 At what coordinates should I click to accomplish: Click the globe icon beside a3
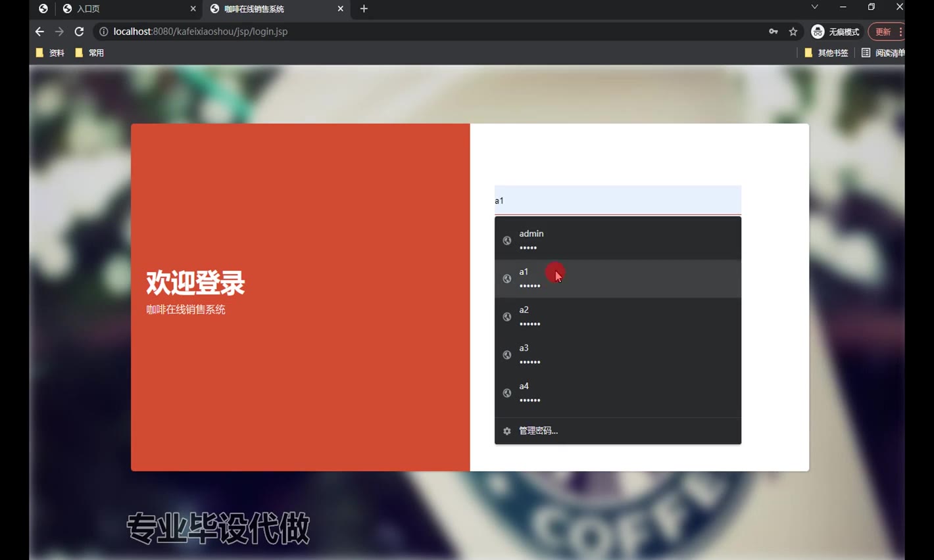tap(507, 355)
